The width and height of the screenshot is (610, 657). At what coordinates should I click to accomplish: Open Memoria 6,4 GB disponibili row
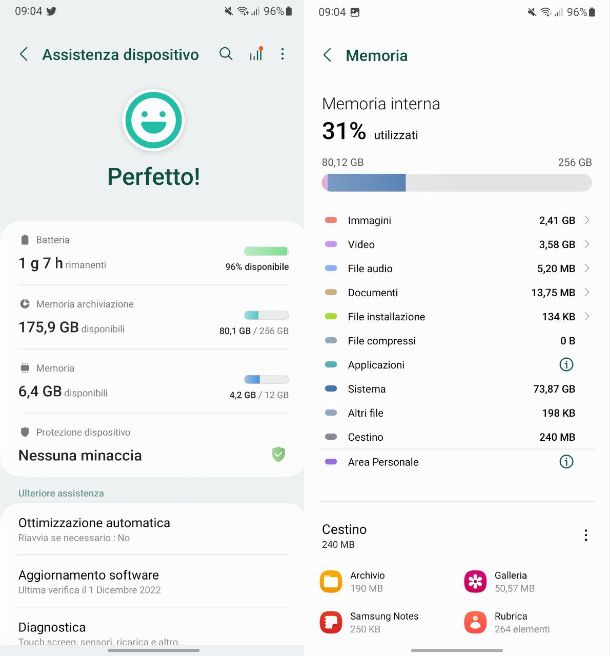click(153, 382)
